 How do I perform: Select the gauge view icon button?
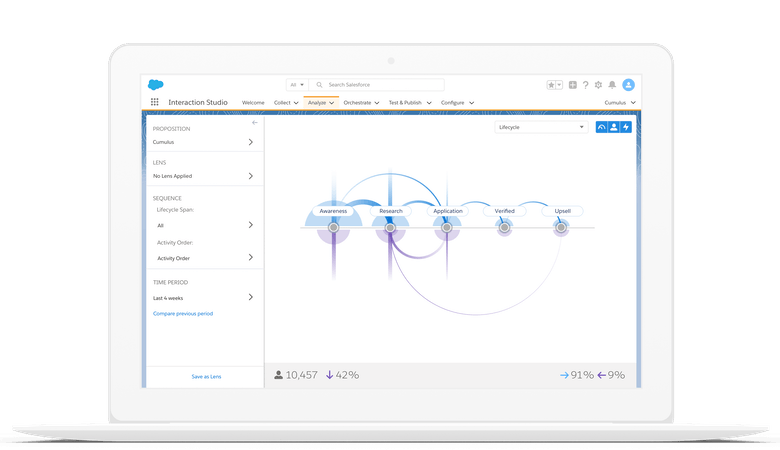coord(602,127)
